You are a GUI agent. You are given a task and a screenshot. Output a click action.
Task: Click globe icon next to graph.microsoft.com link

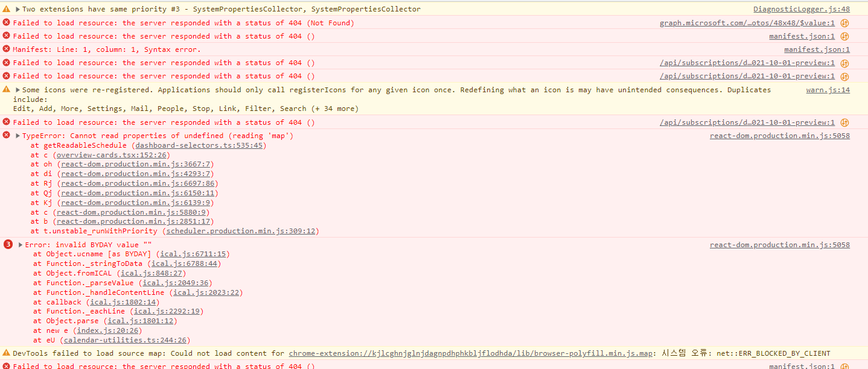[844, 22]
